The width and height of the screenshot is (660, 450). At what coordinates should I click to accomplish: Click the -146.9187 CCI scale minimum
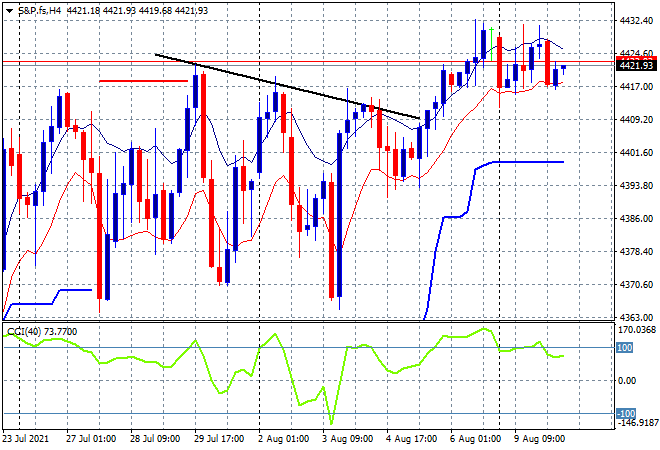637,423
